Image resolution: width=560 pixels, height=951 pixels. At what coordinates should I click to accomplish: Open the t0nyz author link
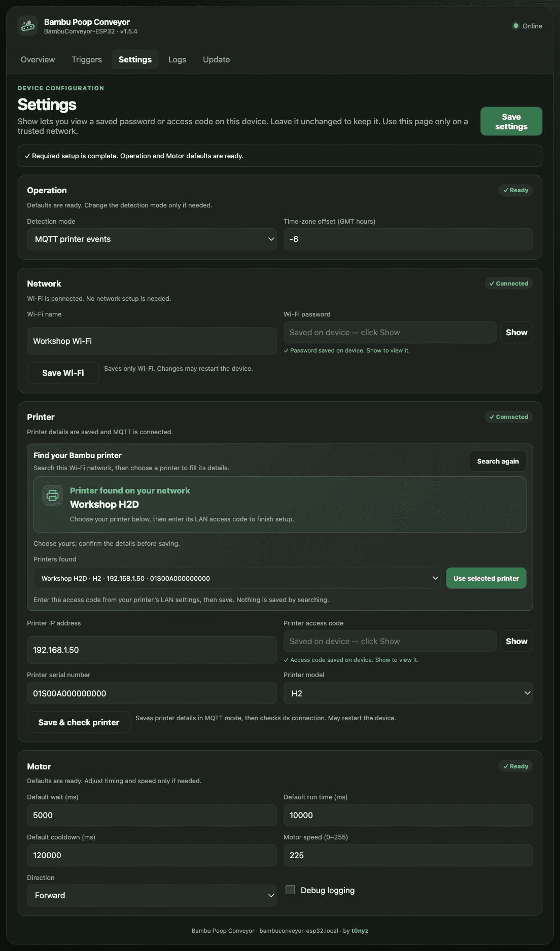pyautogui.click(x=360, y=931)
